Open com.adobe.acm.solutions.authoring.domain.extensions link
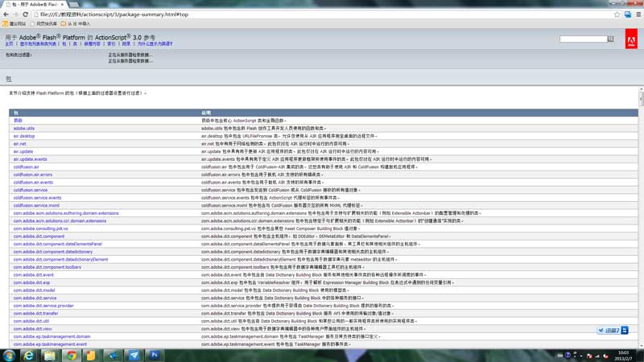 pos(66,213)
